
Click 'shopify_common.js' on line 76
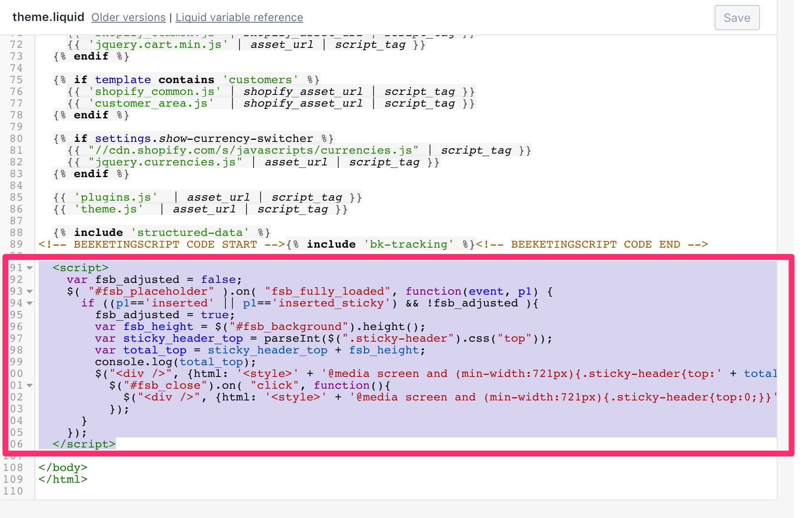[x=155, y=92]
